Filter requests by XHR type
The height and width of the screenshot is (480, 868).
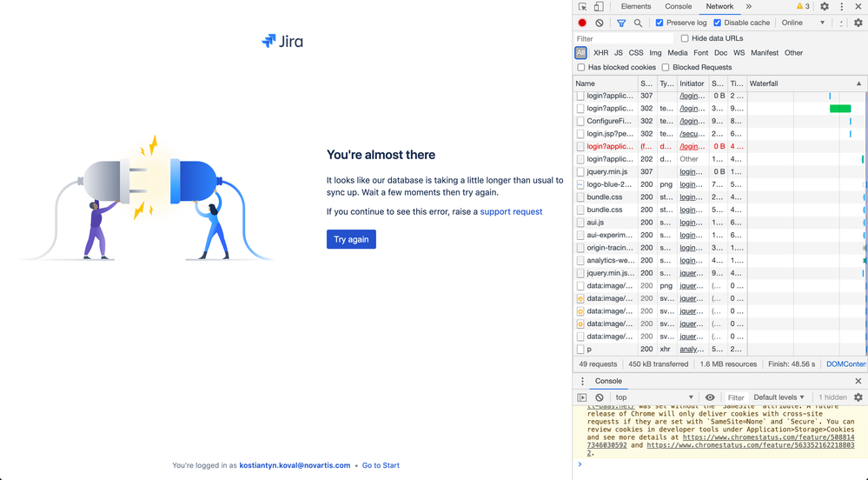(x=600, y=53)
